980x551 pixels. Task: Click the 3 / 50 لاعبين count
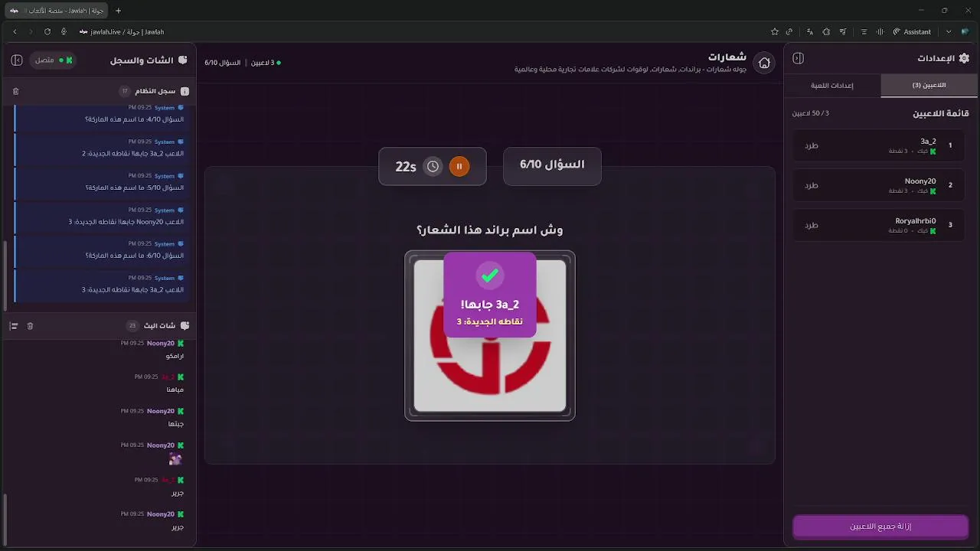pyautogui.click(x=811, y=113)
